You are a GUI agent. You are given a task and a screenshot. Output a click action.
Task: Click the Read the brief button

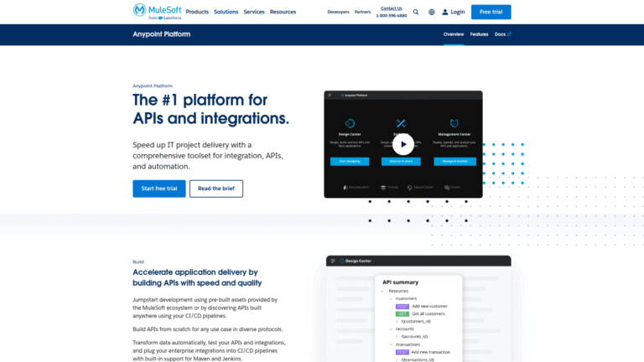(216, 189)
